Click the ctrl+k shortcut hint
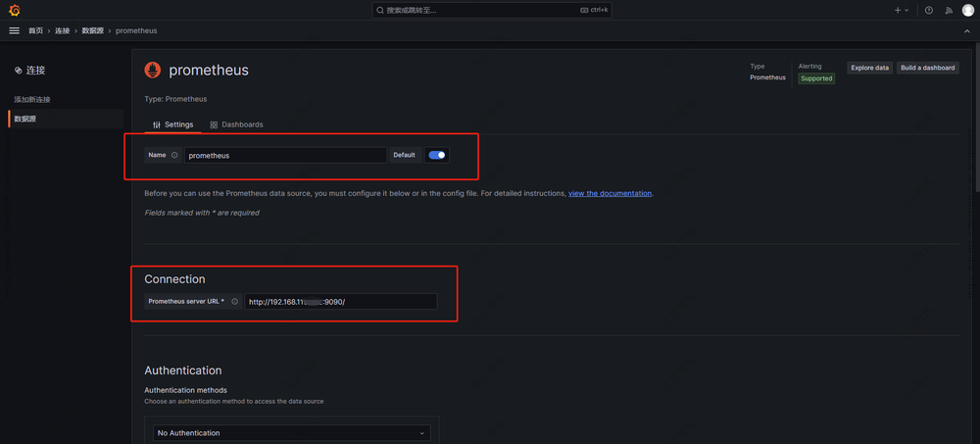The image size is (980, 444). [x=594, y=10]
